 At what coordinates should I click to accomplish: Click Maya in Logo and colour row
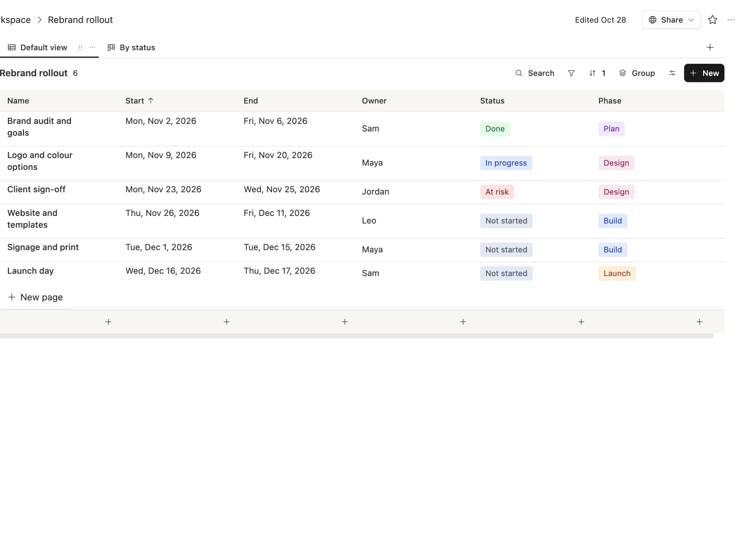[x=372, y=163]
